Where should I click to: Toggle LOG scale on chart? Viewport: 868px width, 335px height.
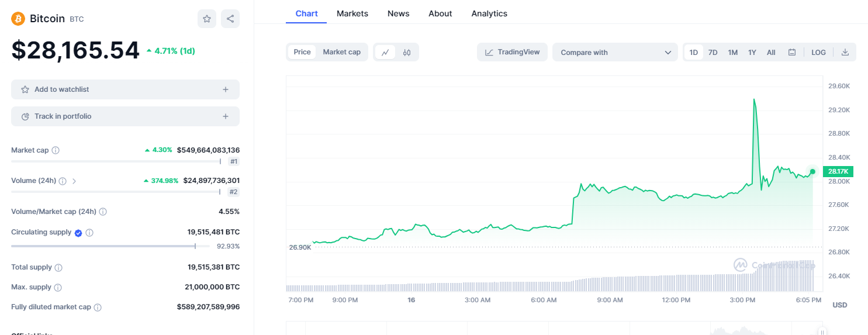(819, 52)
